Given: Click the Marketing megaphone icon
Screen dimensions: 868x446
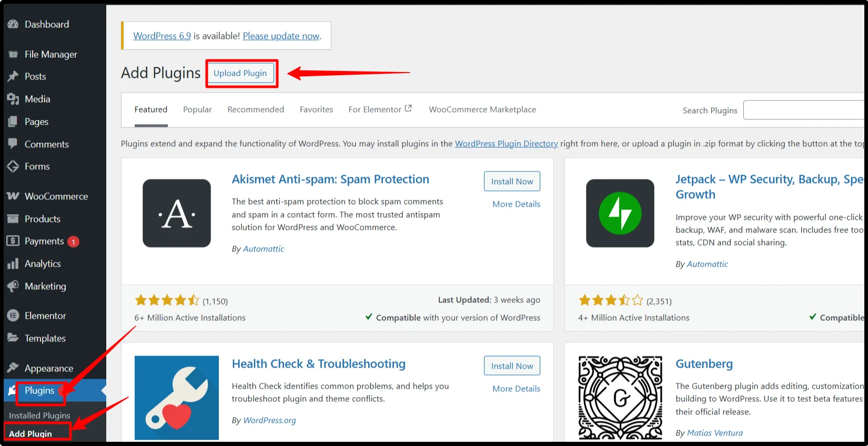Looking at the screenshot, I should click(13, 286).
